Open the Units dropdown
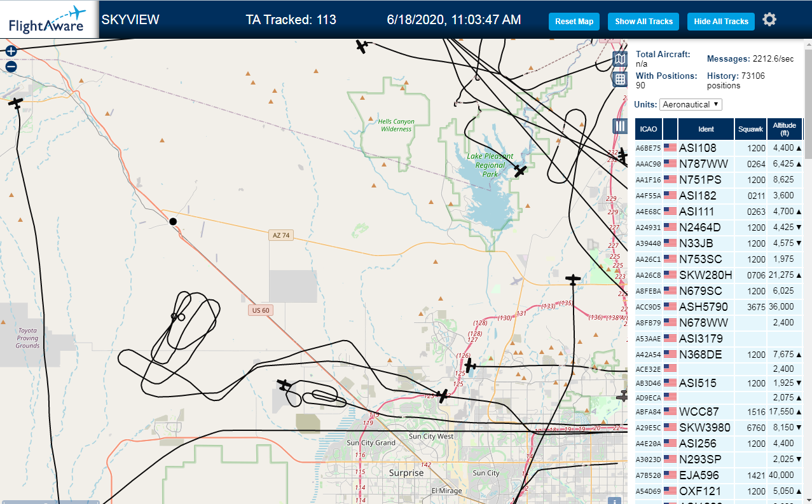The width and height of the screenshot is (812, 504). coord(691,104)
